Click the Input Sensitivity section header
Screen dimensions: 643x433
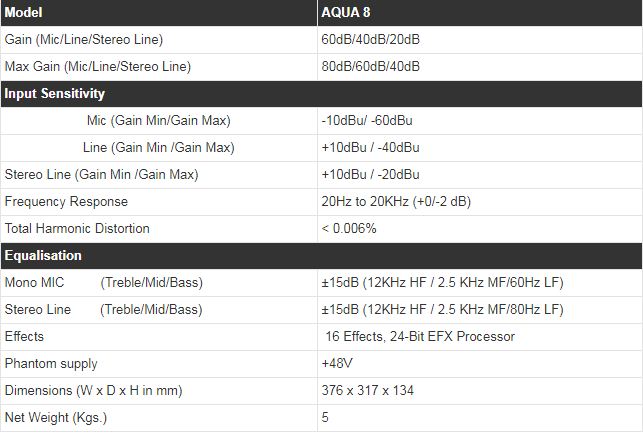[x=55, y=94]
